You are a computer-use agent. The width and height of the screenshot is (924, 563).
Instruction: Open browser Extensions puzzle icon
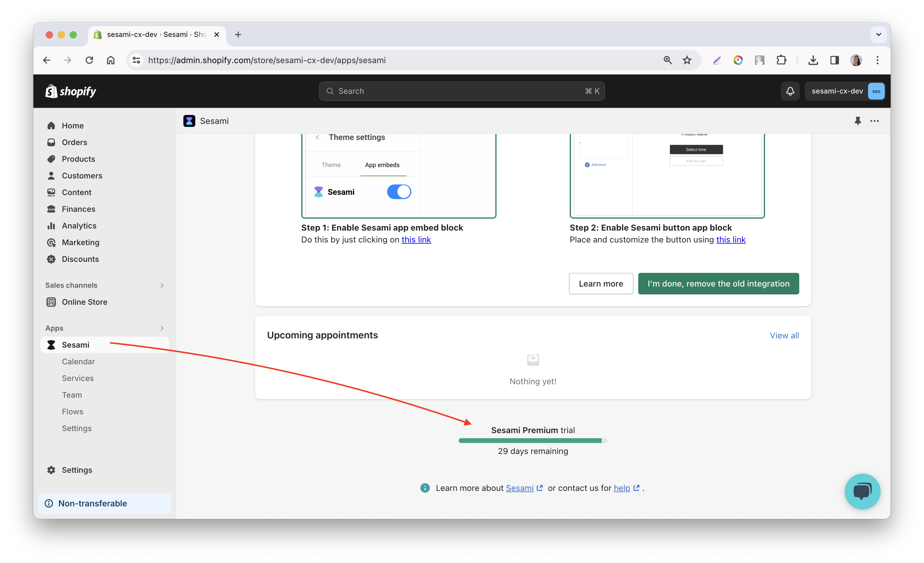point(781,60)
